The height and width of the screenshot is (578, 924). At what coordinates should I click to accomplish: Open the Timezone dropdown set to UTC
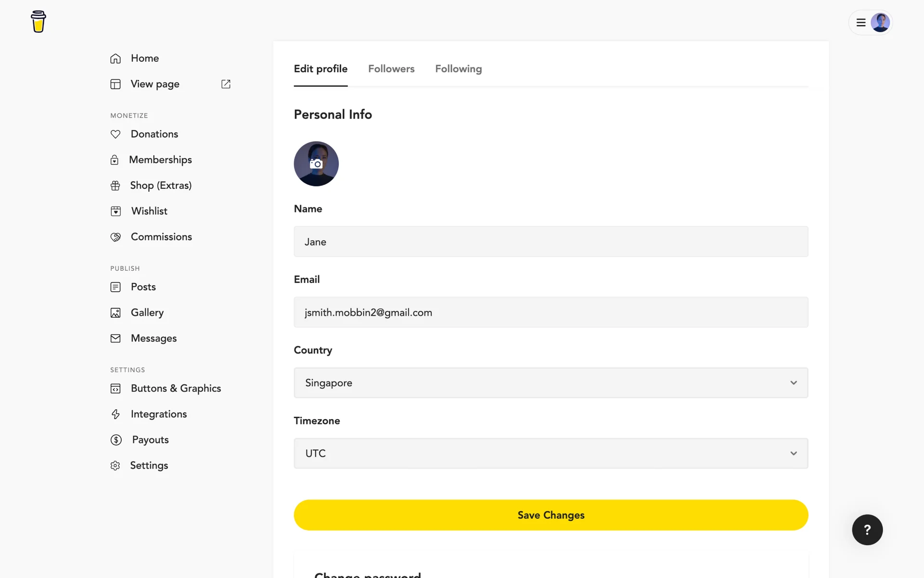tap(551, 453)
